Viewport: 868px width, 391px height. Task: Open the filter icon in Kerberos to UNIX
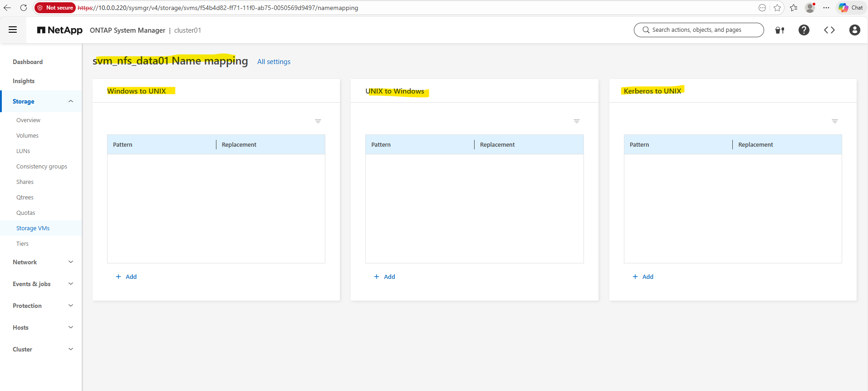(834, 121)
